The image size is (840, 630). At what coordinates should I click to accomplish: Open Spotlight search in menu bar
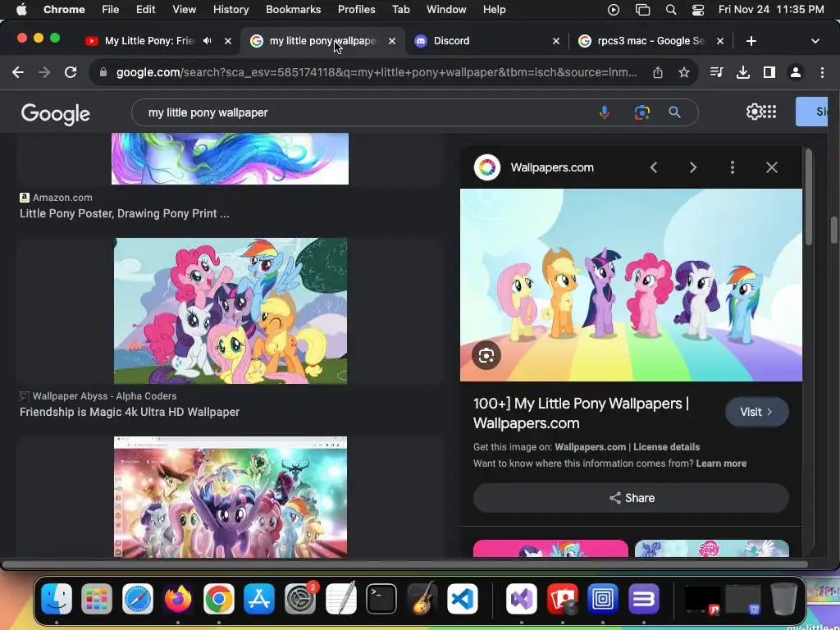(671, 10)
